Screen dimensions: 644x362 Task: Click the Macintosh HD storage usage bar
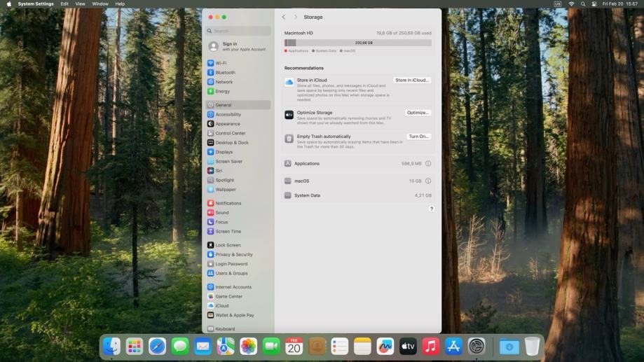pyautogui.click(x=357, y=43)
